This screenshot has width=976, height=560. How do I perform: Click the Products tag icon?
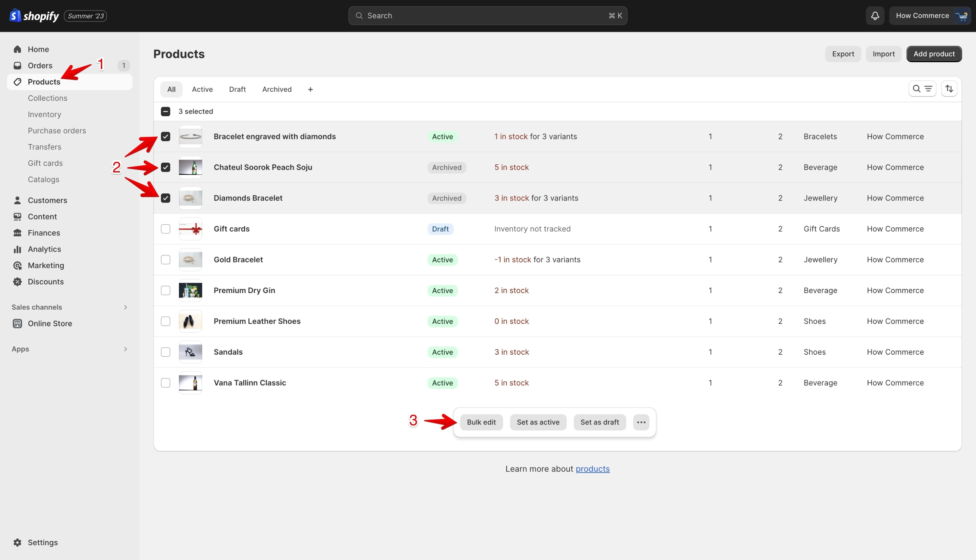(x=17, y=82)
